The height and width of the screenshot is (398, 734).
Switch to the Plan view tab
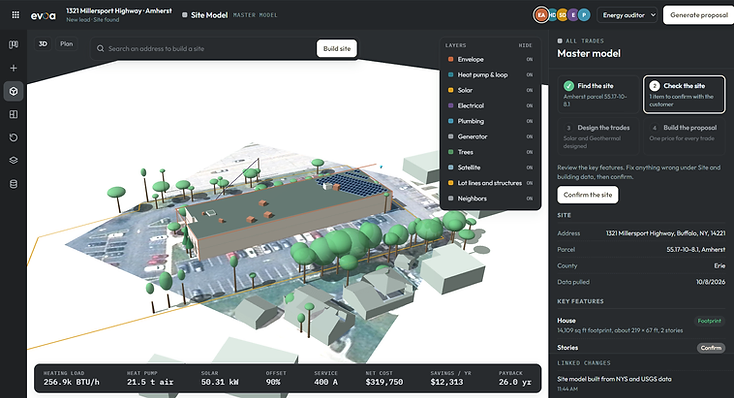click(66, 44)
